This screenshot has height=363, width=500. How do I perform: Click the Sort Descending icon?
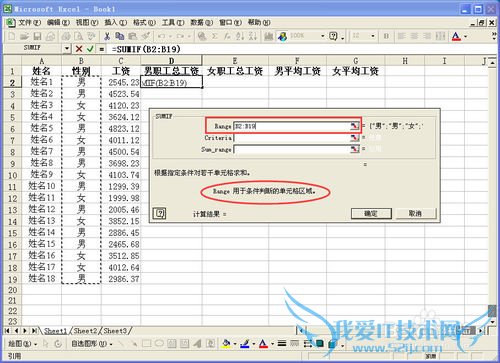253,36
